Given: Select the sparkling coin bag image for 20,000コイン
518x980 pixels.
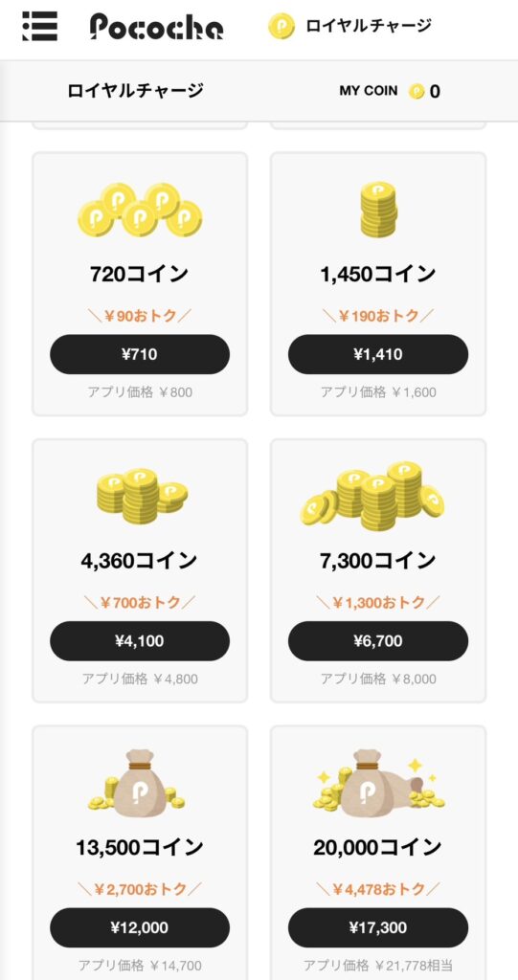Looking at the screenshot, I should click(378, 783).
